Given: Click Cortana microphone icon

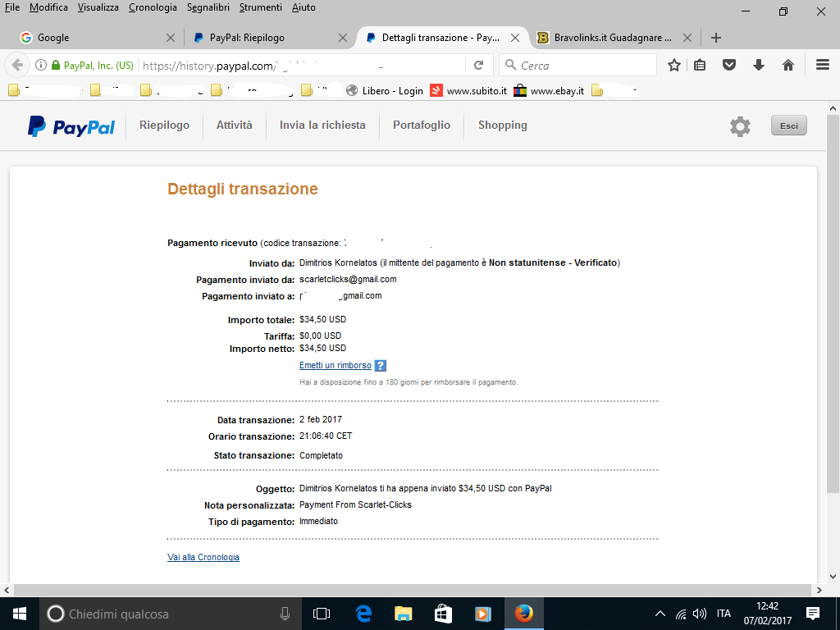Looking at the screenshot, I should coord(285,614).
